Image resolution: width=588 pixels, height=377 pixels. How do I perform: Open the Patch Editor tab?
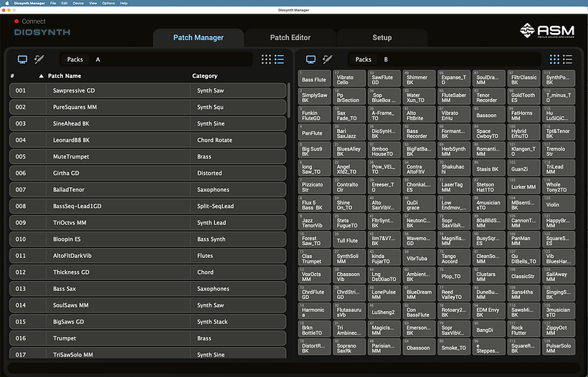click(290, 37)
